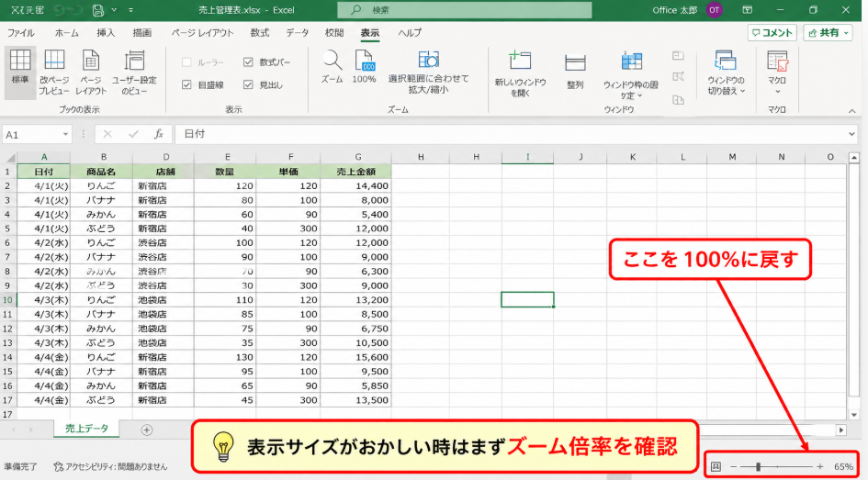Image resolution: width=868 pixels, height=480 pixels.
Task: Cancel formula entry with X icon
Action: (x=107, y=134)
